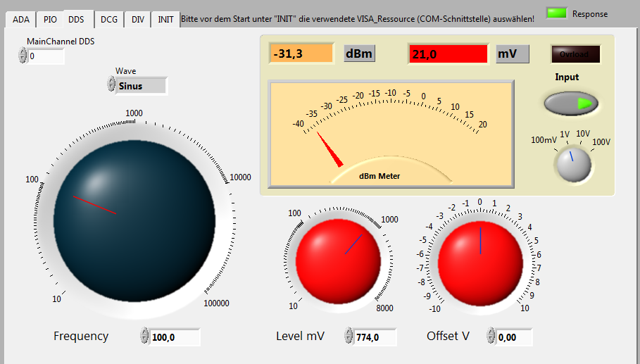Image resolution: width=640 pixels, height=364 pixels.
Task: Click the small gray input range knob
Action: [x=572, y=164]
